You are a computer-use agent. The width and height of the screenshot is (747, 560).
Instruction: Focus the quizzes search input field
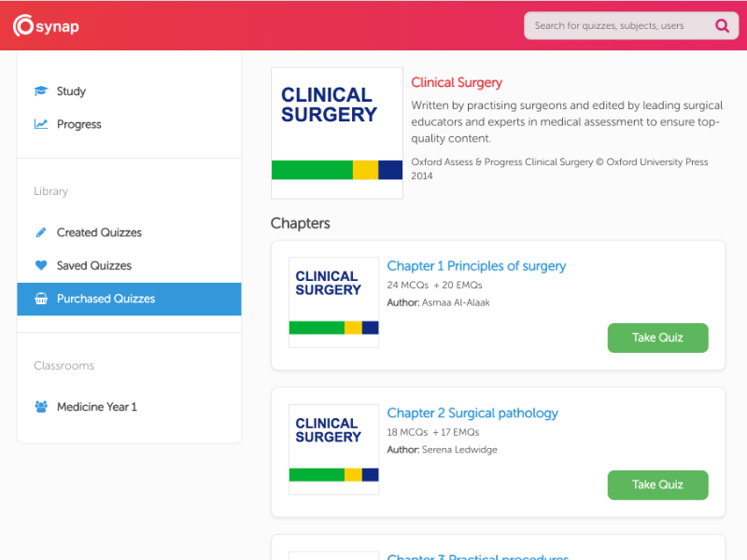click(616, 26)
